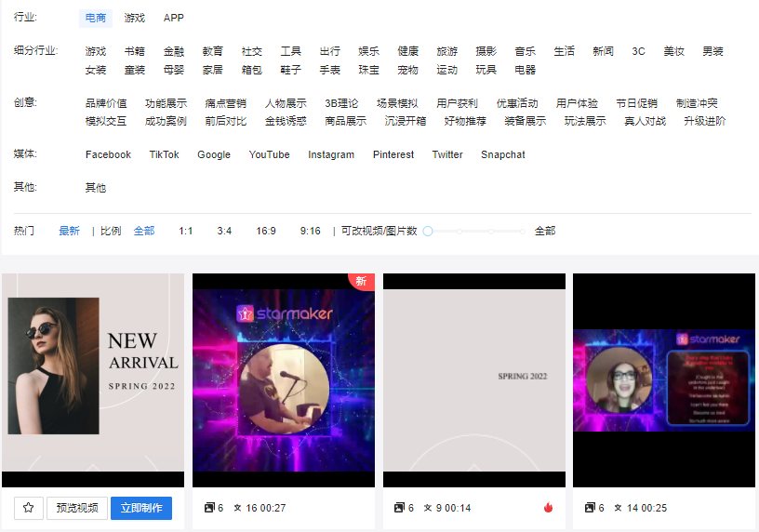Choose 宠物 sub-industry
Viewport: 759px width, 532px height.
click(407, 70)
